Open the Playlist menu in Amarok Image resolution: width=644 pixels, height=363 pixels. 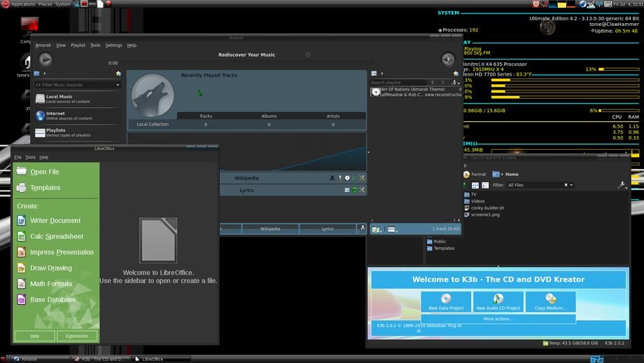pos(78,45)
